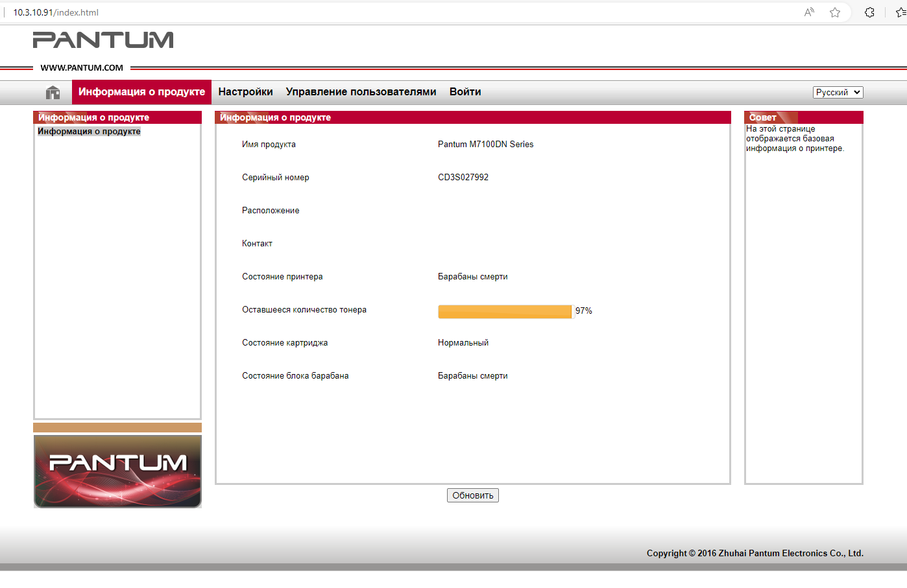Select Информация о продукте in the left sidebar
The height and width of the screenshot is (588, 907).
click(89, 132)
